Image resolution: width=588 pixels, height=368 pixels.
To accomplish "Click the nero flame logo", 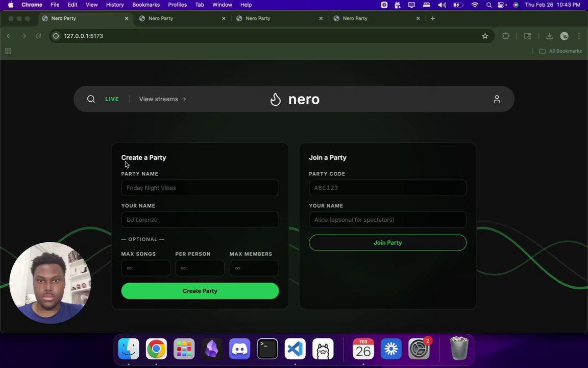I will click(276, 100).
